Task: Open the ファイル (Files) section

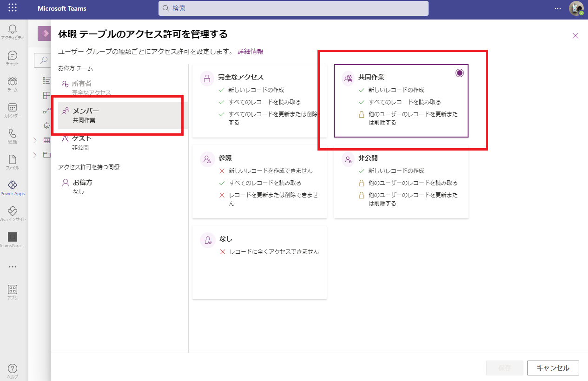Action: click(13, 161)
